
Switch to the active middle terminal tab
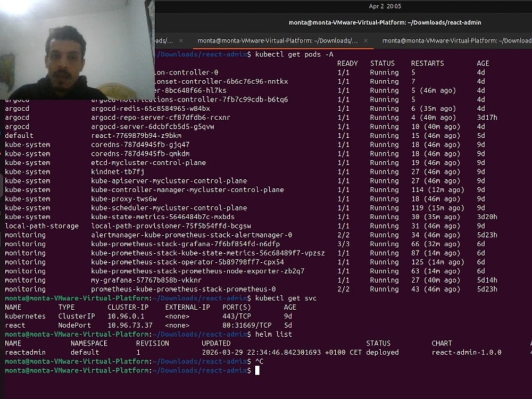pyautogui.click(x=278, y=41)
